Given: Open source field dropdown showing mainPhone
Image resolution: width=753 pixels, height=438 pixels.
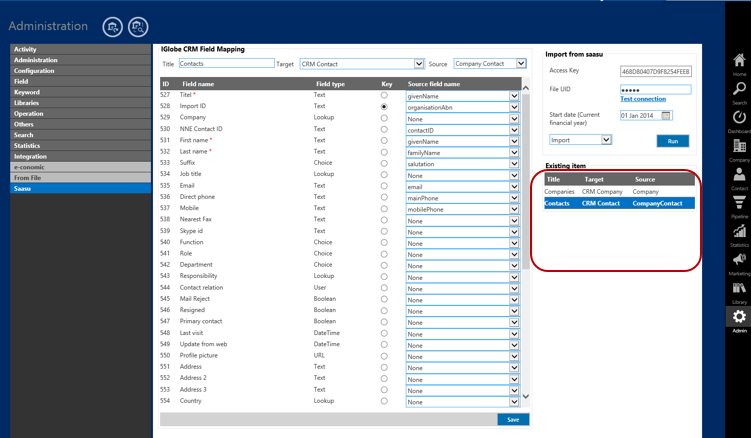Looking at the screenshot, I should click(x=462, y=198).
